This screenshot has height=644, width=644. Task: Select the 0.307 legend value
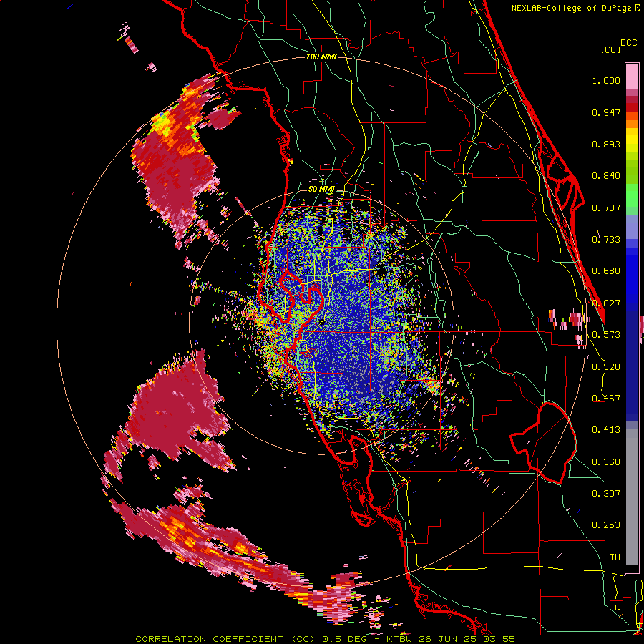pyautogui.click(x=606, y=494)
